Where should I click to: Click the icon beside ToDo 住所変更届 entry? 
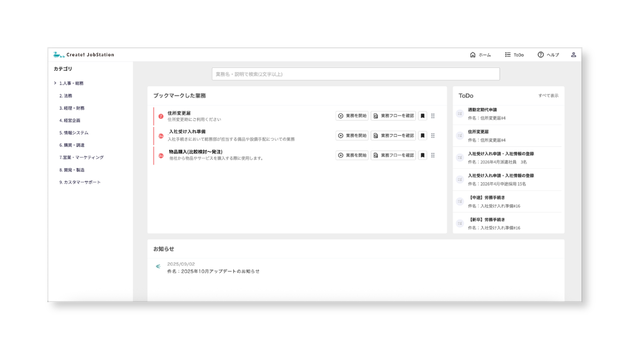pos(460,136)
